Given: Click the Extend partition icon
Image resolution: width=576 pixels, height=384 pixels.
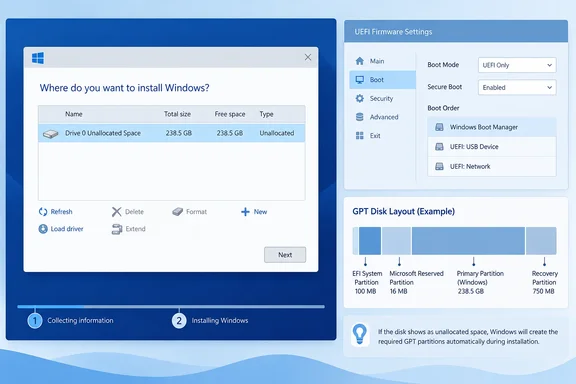Looking at the screenshot, I should click(117, 229).
